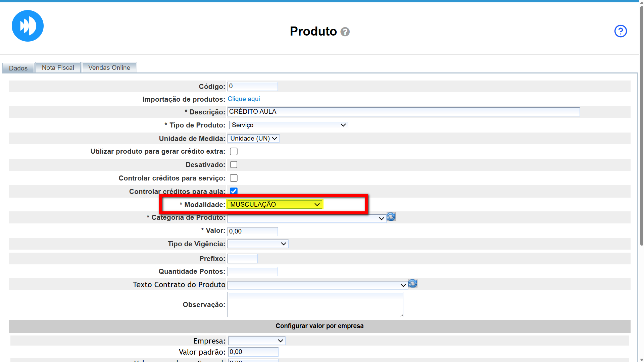This screenshot has width=644, height=362.
Task: Click the gray help icon beside Produto title
Action: tap(345, 32)
